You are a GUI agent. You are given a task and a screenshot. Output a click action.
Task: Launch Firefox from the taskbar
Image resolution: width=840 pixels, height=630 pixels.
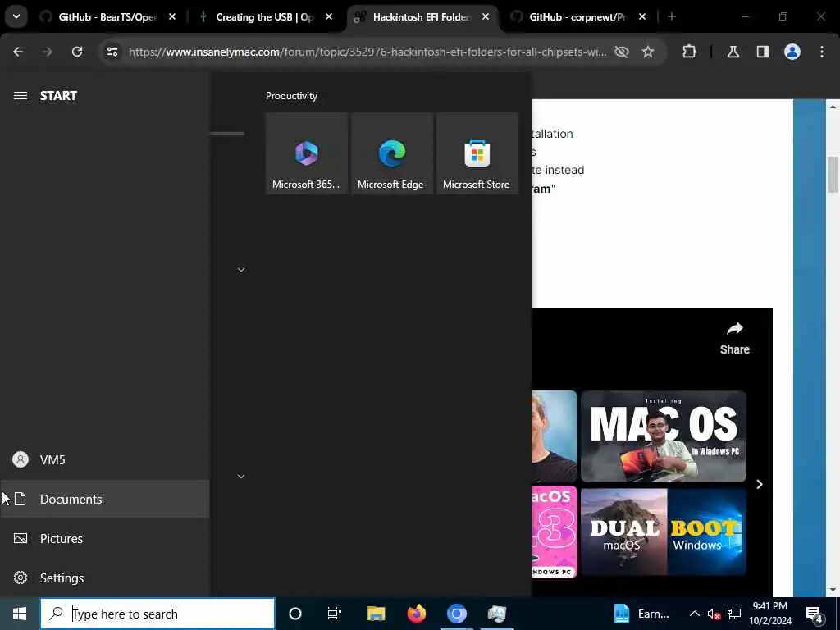[x=416, y=614]
